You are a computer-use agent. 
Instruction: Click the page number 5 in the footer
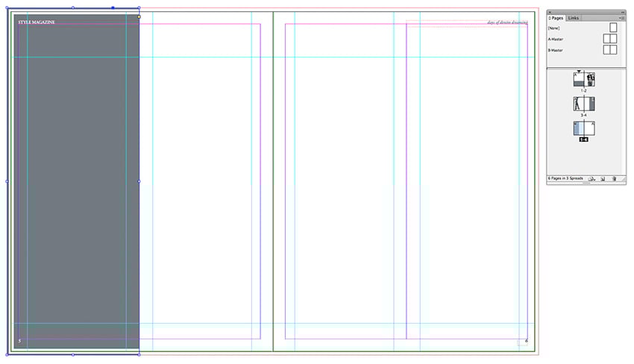point(19,341)
